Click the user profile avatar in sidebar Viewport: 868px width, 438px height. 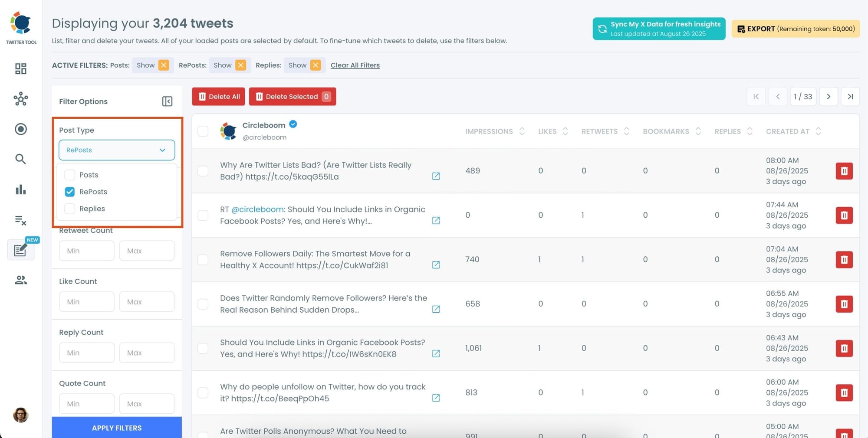21,415
